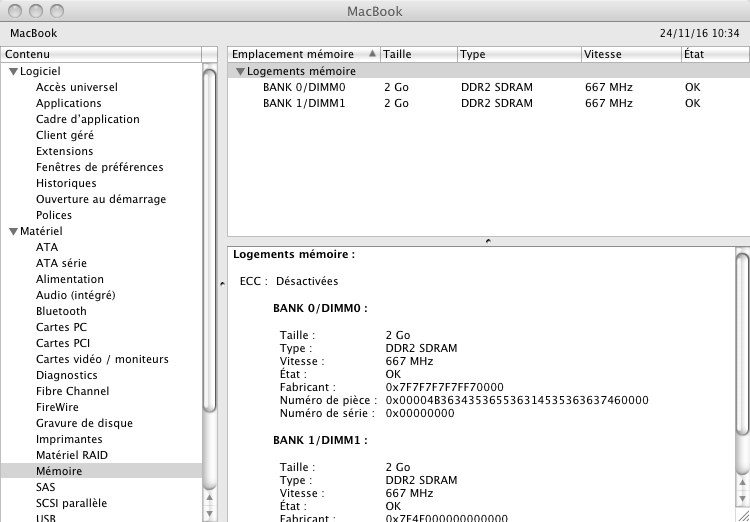
Task: Select SCSI parallèle entry
Action: tap(71, 503)
